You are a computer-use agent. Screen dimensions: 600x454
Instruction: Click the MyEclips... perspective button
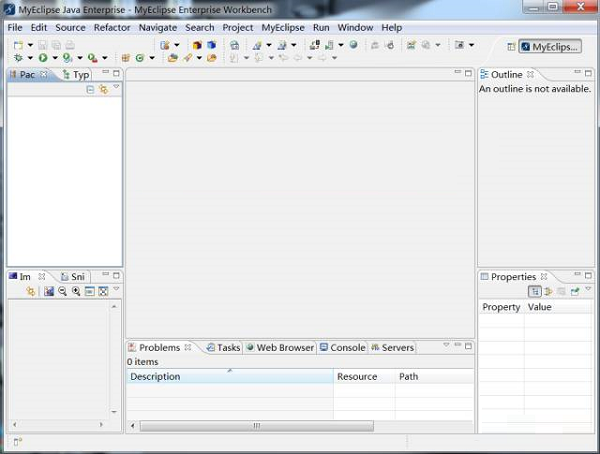[550, 47]
